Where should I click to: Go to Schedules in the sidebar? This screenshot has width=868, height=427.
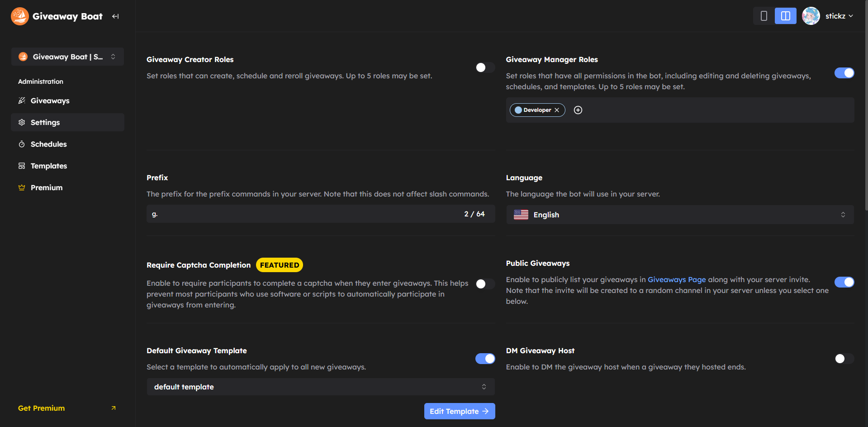pos(67,144)
